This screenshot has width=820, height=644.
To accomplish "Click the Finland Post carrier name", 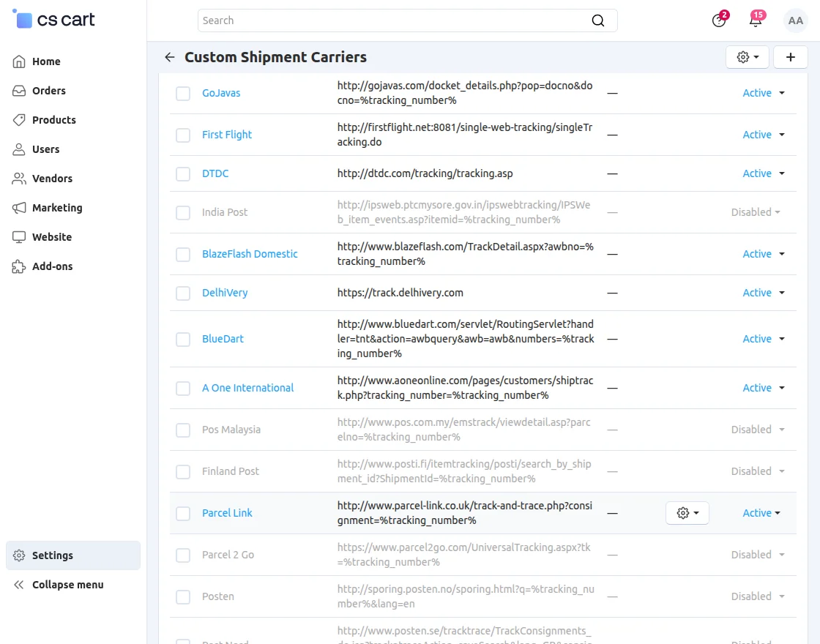I will coord(231,471).
